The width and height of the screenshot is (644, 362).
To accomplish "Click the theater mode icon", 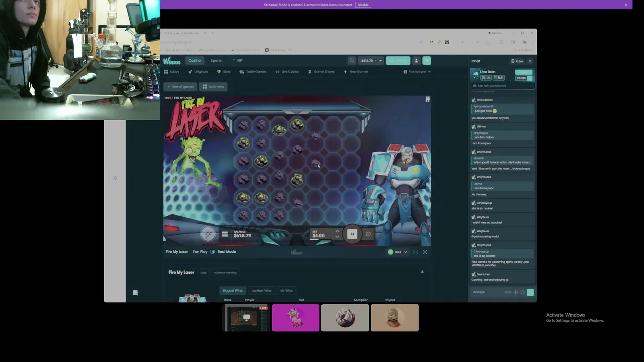I will click(x=416, y=252).
